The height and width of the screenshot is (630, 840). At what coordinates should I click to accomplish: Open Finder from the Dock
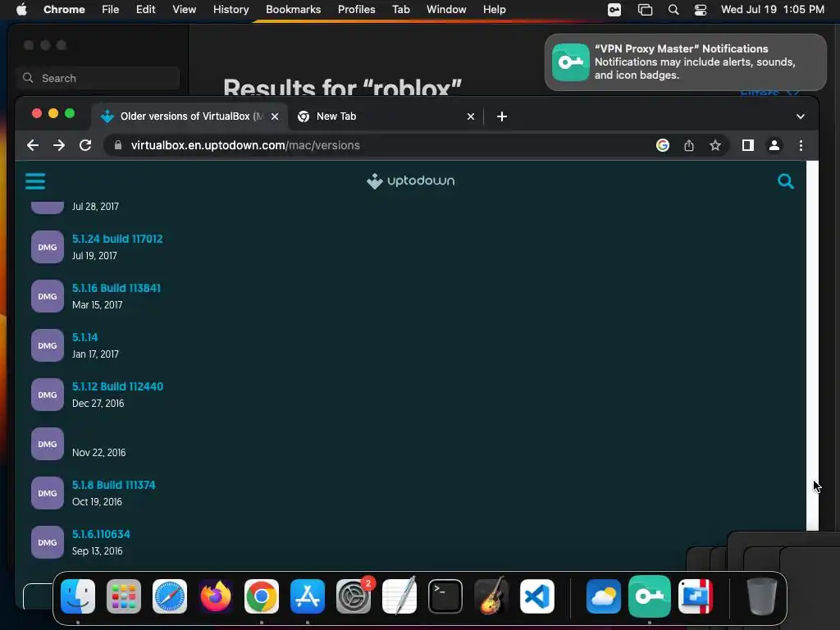[78, 596]
